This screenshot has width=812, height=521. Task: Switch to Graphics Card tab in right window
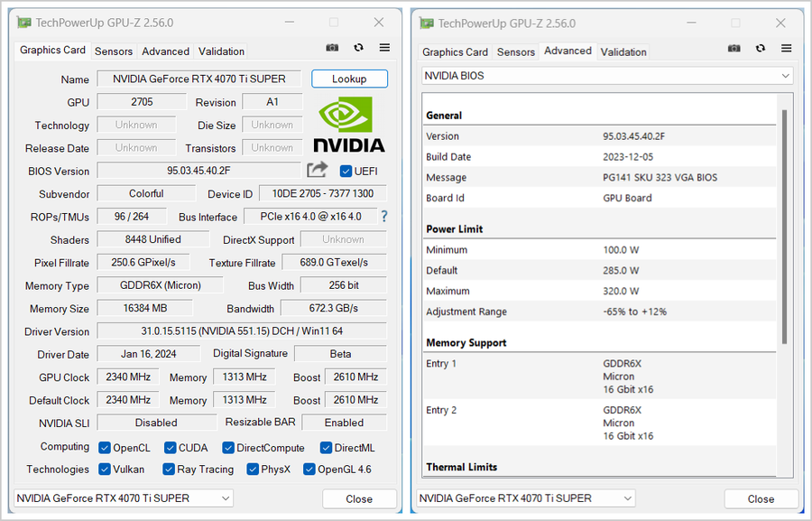(455, 51)
